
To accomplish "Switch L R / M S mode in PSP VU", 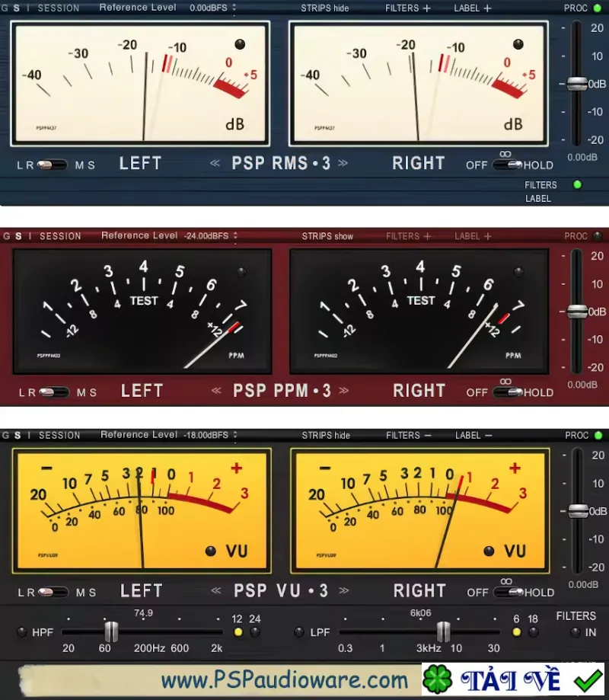I will pos(53,593).
